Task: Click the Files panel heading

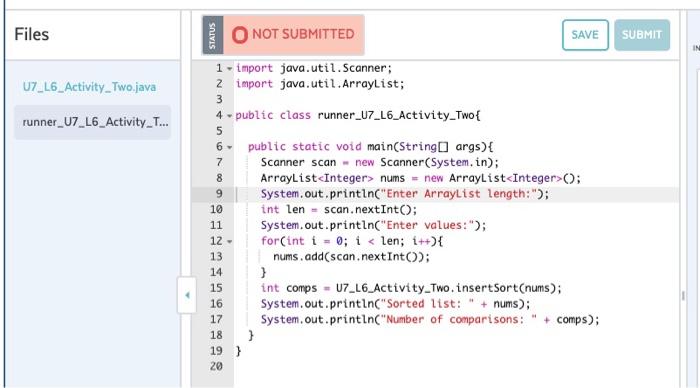Action: [x=32, y=34]
